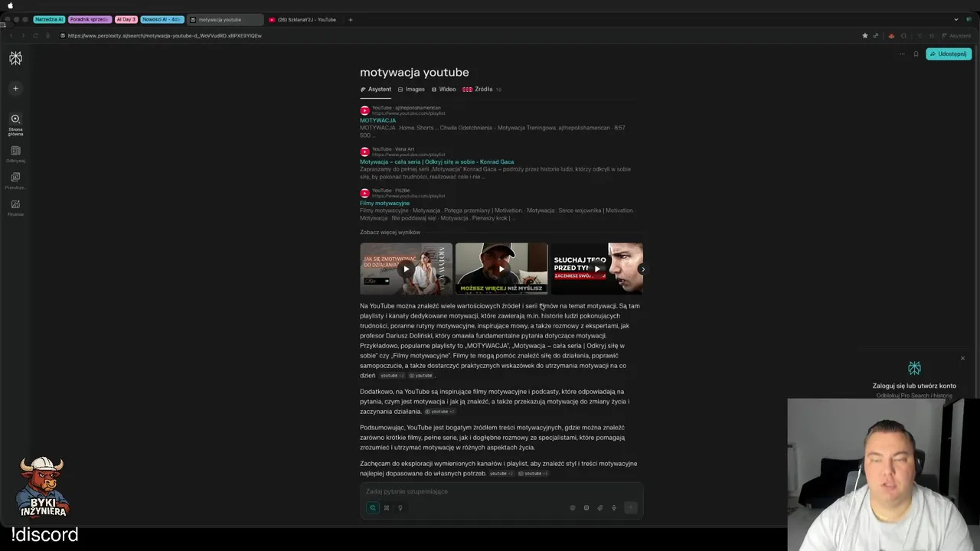This screenshot has height=551, width=980.
Task: Open the Apple menu
Action: point(10,5)
